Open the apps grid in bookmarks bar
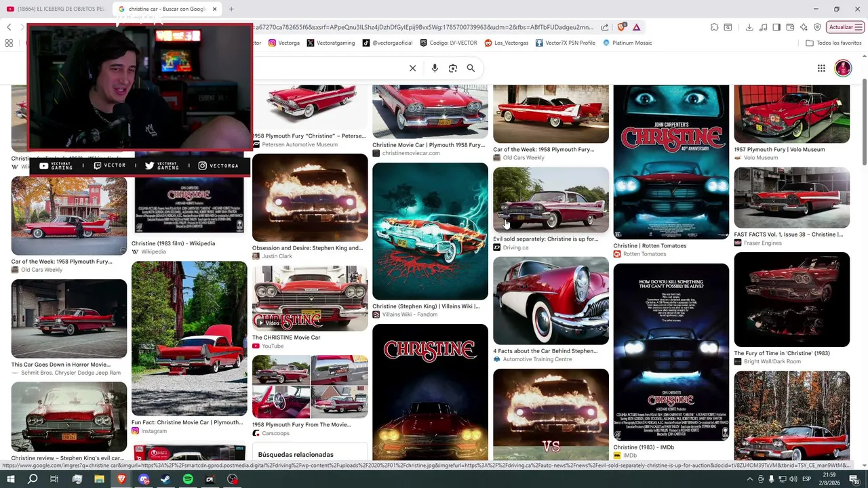 point(9,43)
